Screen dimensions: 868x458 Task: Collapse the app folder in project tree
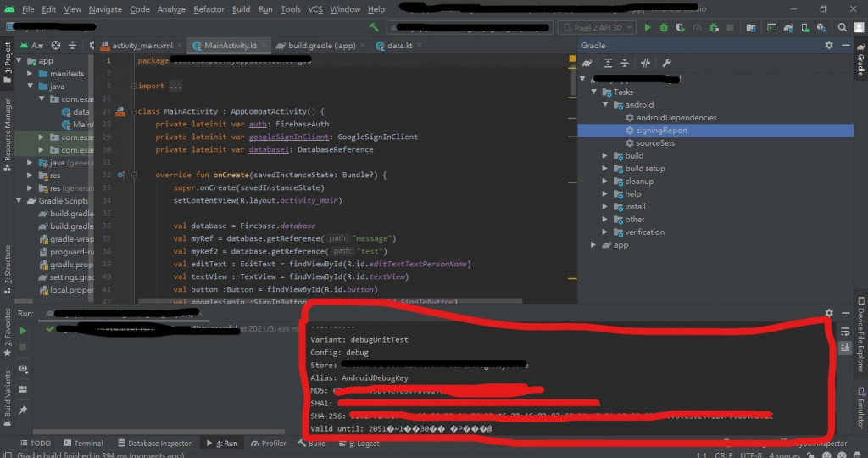[x=19, y=61]
